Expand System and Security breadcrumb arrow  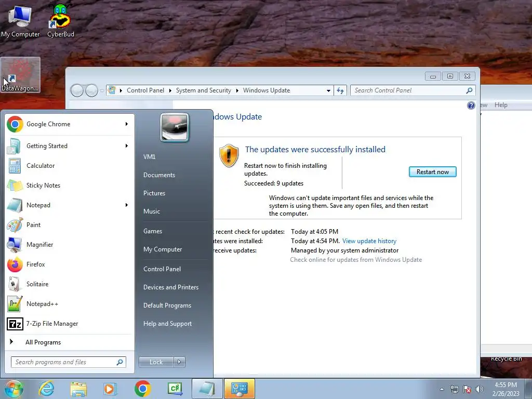(237, 90)
